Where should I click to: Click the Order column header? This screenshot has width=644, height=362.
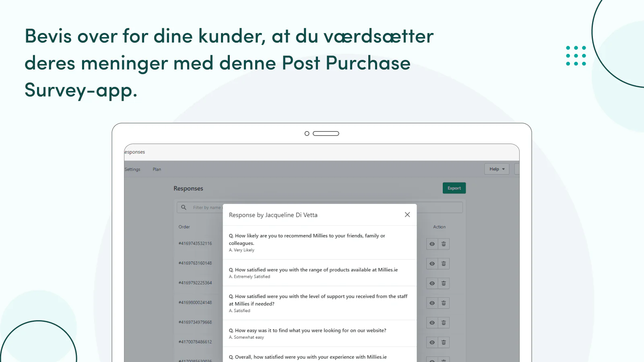[184, 227]
